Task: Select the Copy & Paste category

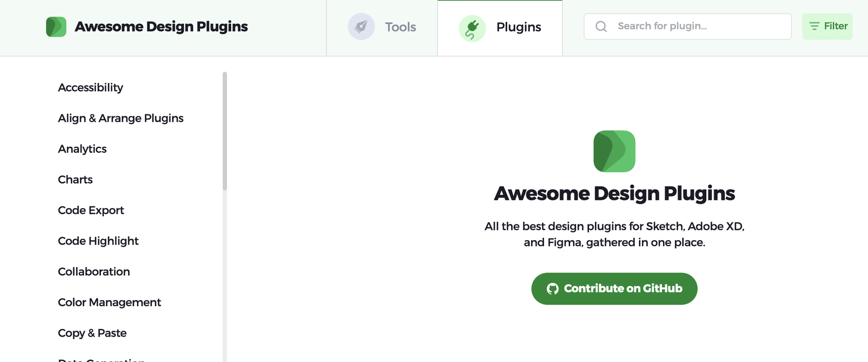Action: point(92,333)
